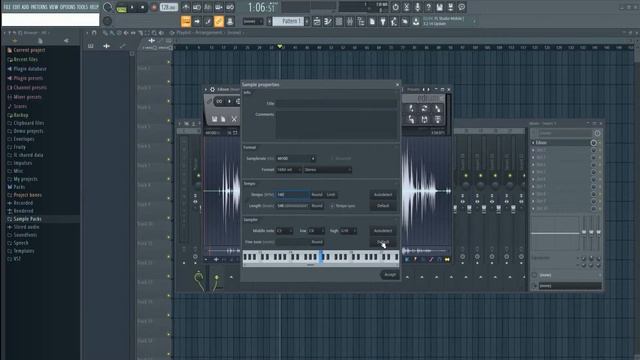The width and height of the screenshot is (640, 360).
Task: Open the snap selector left of Pattern 1
Action: 253,21
